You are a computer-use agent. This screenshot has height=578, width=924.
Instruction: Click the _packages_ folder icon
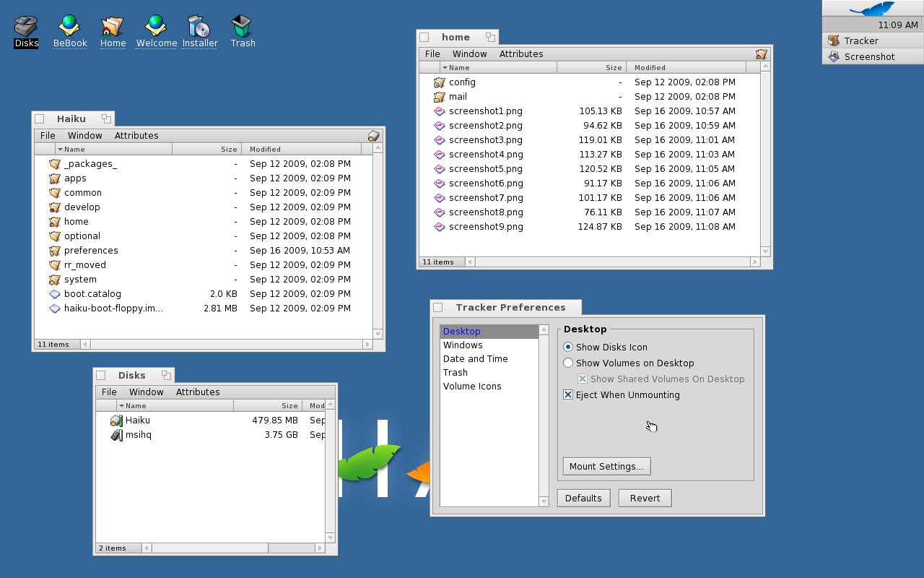55,164
